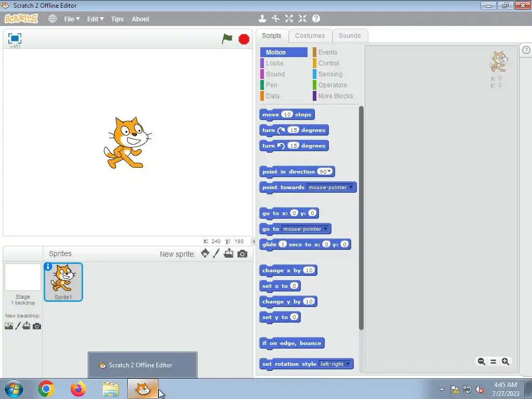Viewport: 532px width, 399px height.
Task: Click value in change y by block
Action: [309, 301]
